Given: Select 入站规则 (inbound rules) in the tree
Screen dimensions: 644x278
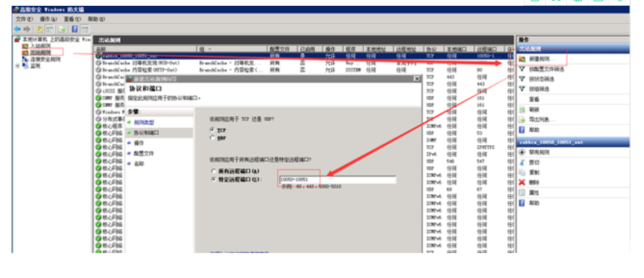Looking at the screenshot, I should coord(40,46).
